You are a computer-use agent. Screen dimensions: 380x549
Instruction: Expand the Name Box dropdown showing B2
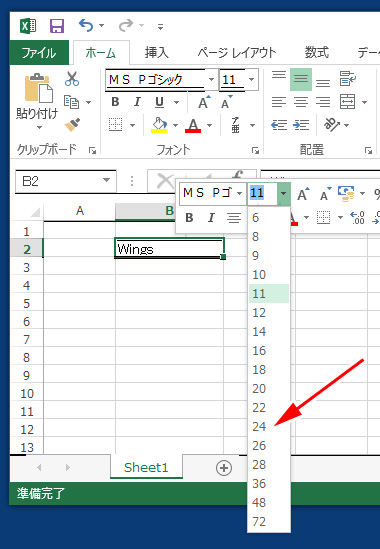106,181
